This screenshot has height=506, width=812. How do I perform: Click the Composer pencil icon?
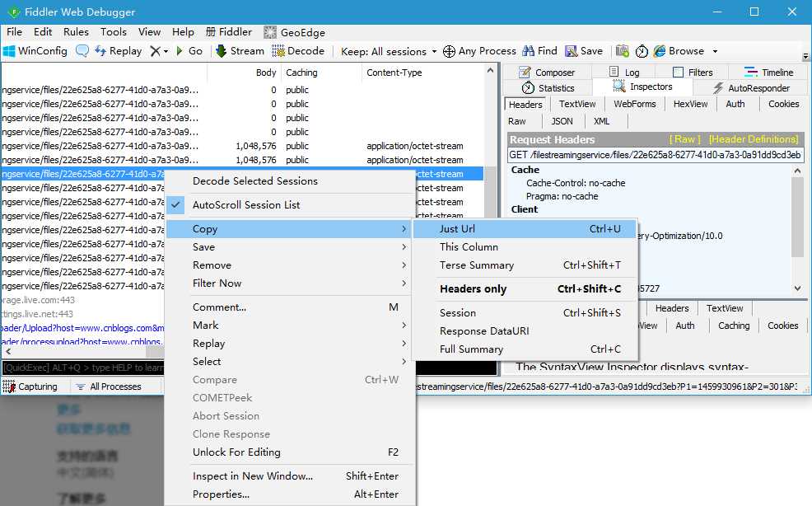click(525, 72)
